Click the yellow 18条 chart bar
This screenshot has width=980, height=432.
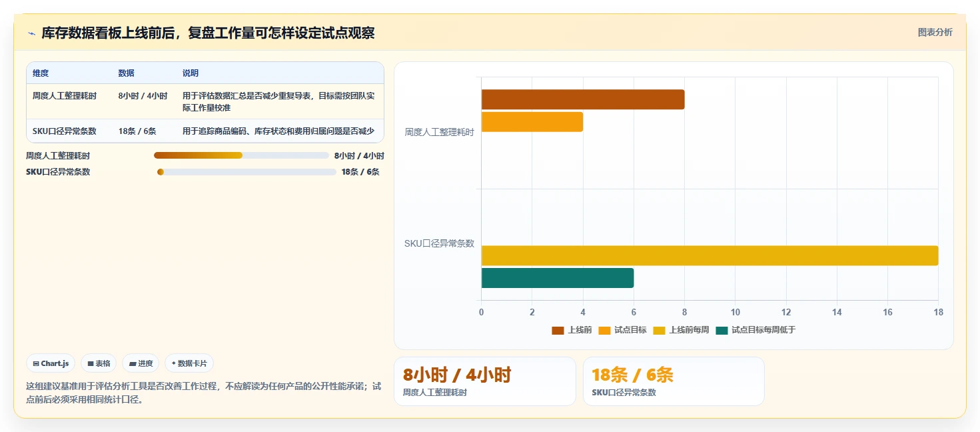[x=710, y=255]
